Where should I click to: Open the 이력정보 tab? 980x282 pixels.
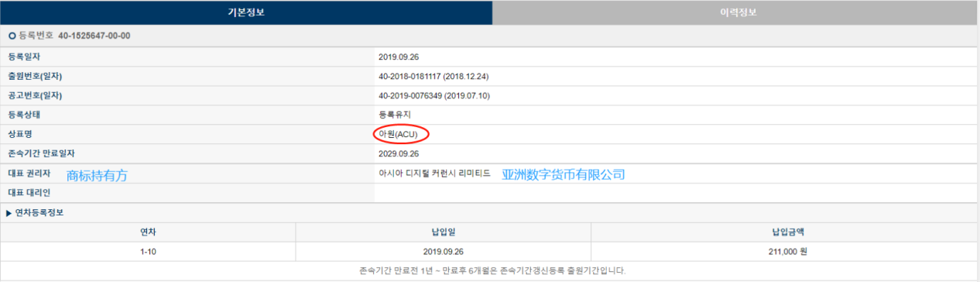(735, 12)
